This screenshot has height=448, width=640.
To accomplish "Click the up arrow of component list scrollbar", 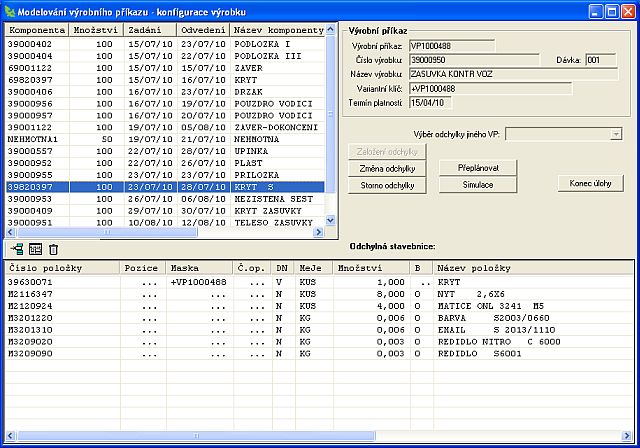I will tap(331, 29).
